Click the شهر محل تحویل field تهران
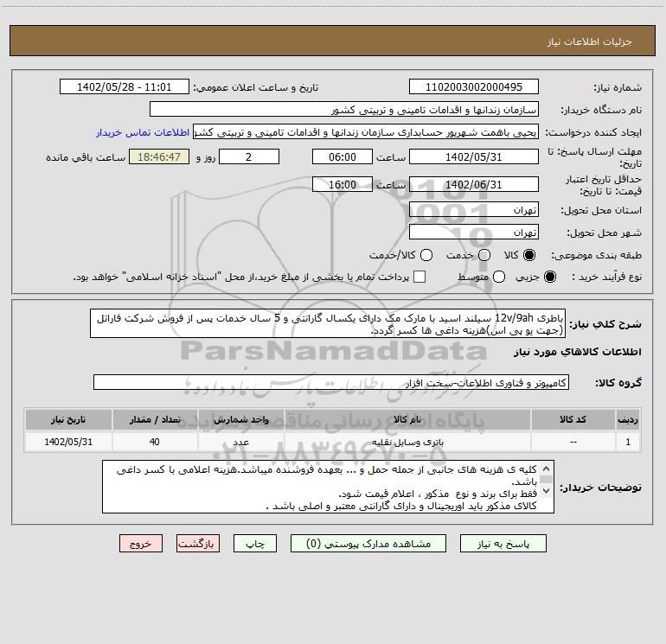The image size is (666, 644). tap(474, 232)
